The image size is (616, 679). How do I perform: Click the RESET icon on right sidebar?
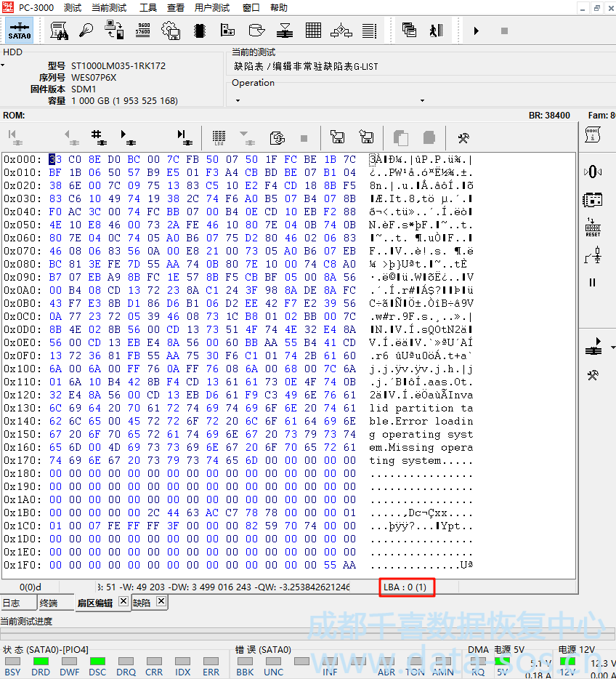593,228
